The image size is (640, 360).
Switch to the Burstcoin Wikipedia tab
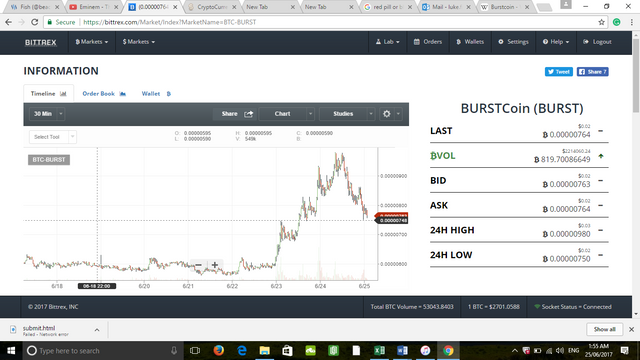coord(505,7)
